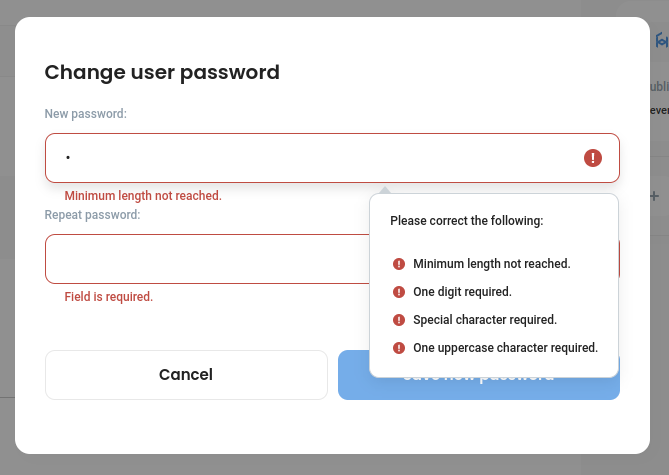Click the One digit required text in tooltip
This screenshot has width=669, height=475.
[x=462, y=292]
